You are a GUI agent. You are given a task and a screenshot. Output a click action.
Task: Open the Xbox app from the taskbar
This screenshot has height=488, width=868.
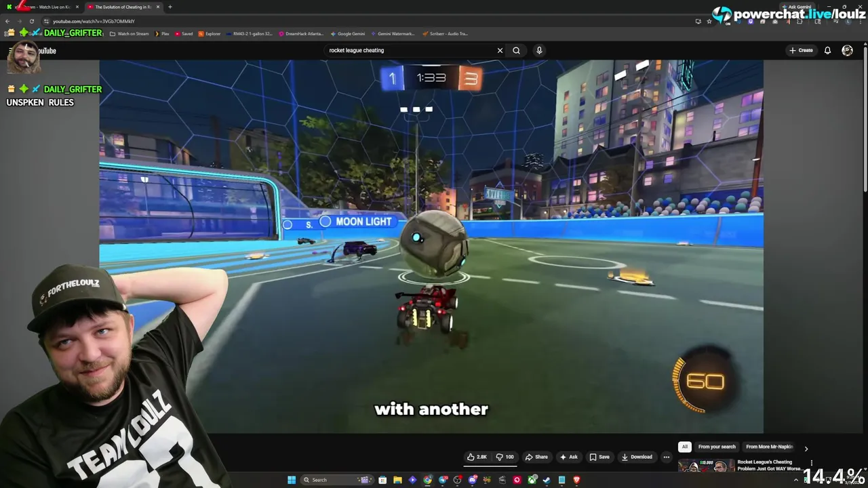[x=532, y=480]
